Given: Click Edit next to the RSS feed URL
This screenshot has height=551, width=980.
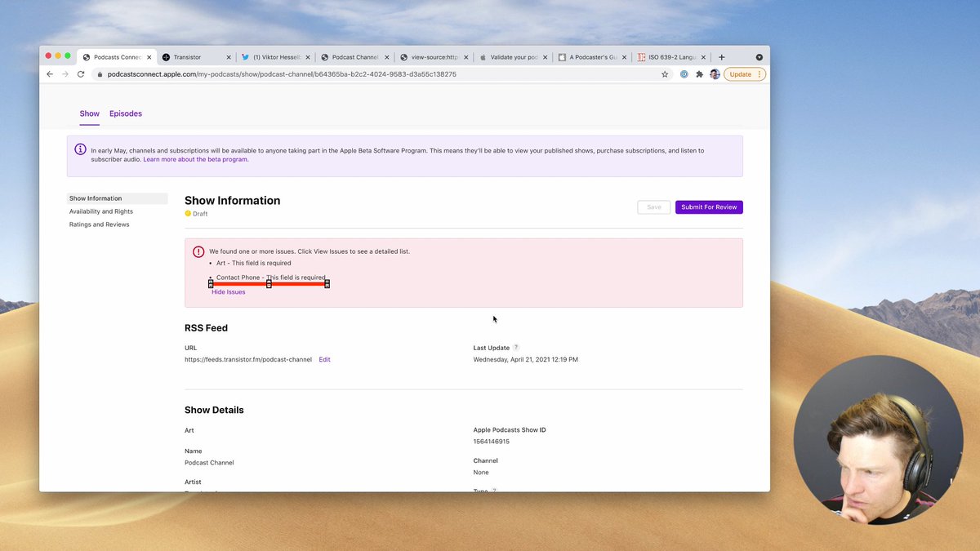Looking at the screenshot, I should tap(324, 360).
